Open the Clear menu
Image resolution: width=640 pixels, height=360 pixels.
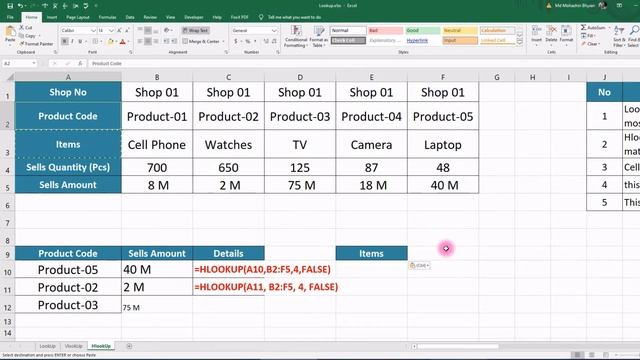(x=590, y=44)
